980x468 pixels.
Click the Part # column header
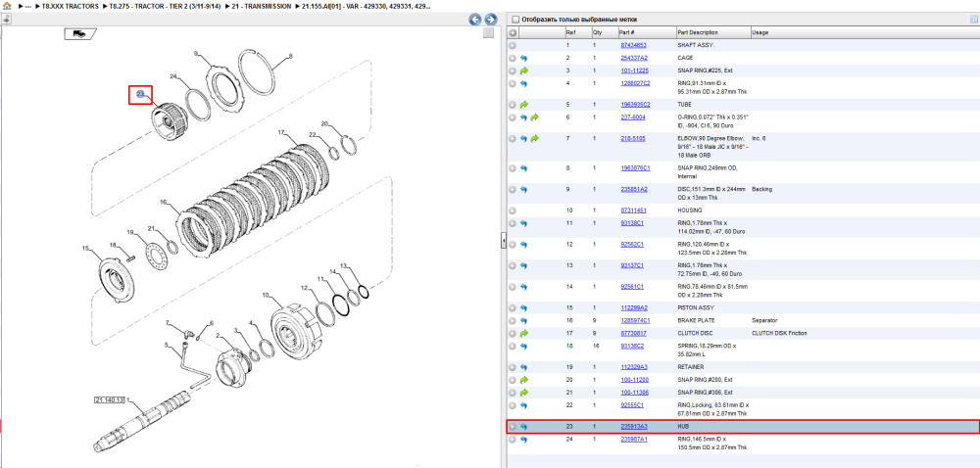(x=627, y=32)
